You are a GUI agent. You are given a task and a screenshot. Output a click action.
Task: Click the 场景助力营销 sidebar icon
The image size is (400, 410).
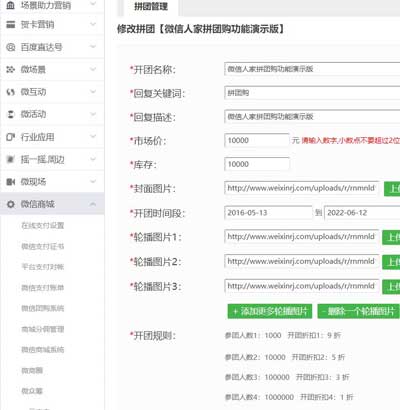coord(11,5)
